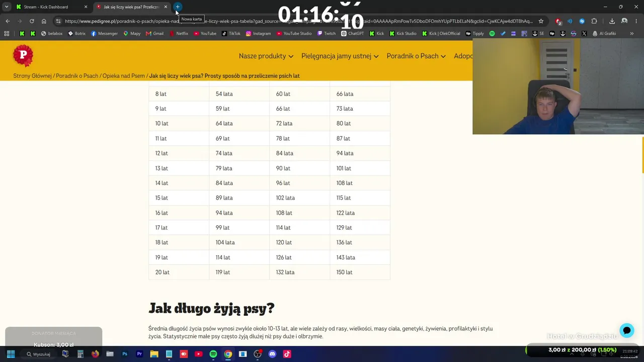This screenshot has width=644, height=362.
Task: Open the browser home page
Action: click(44, 21)
